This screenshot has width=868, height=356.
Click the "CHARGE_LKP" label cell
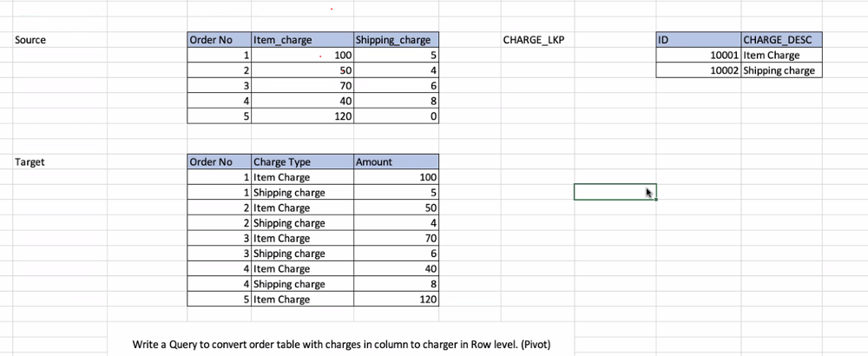(x=537, y=40)
